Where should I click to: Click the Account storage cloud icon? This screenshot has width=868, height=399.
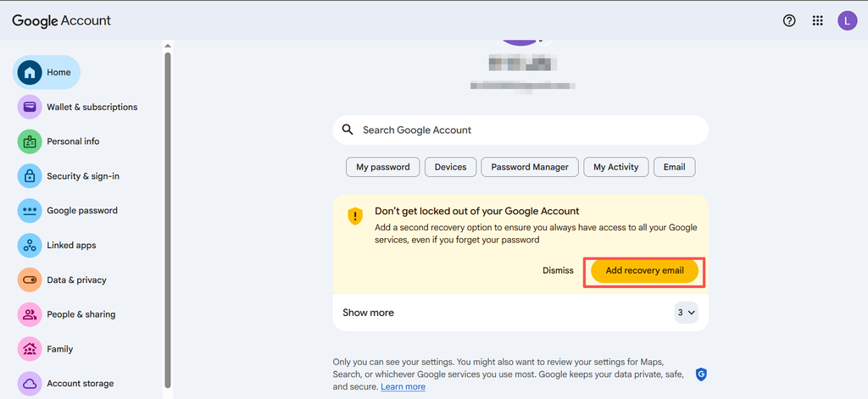(x=30, y=384)
